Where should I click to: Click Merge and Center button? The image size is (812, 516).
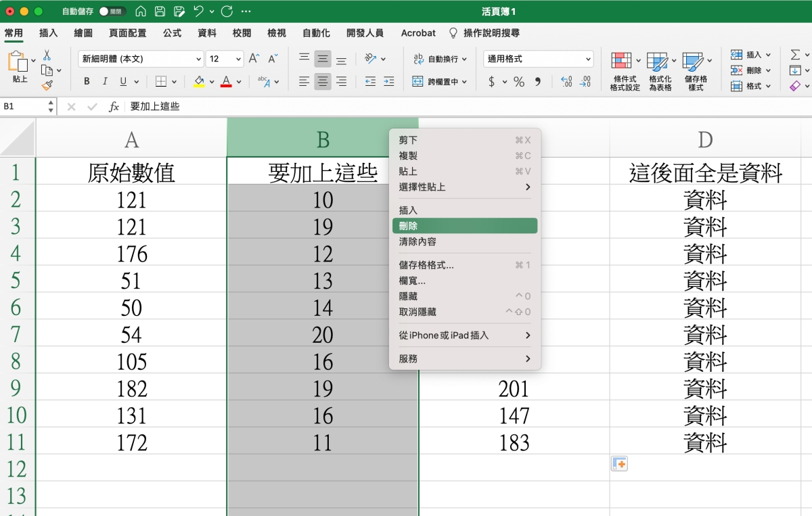436,82
